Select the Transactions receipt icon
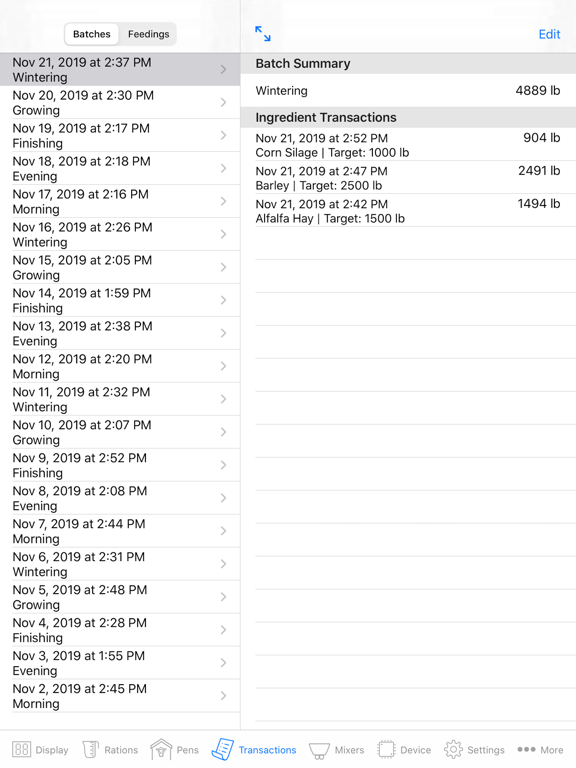The width and height of the screenshot is (576, 768). (x=223, y=749)
